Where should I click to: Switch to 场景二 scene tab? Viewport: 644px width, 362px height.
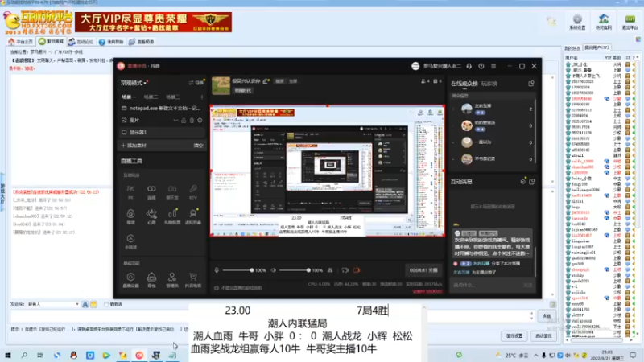151,97
